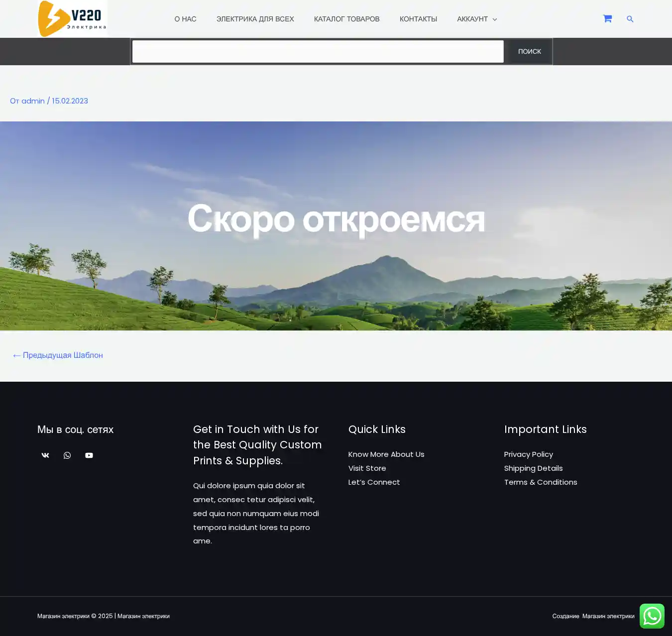Click the V220 Электрика logo
The height and width of the screenshot is (636, 672).
(x=72, y=19)
